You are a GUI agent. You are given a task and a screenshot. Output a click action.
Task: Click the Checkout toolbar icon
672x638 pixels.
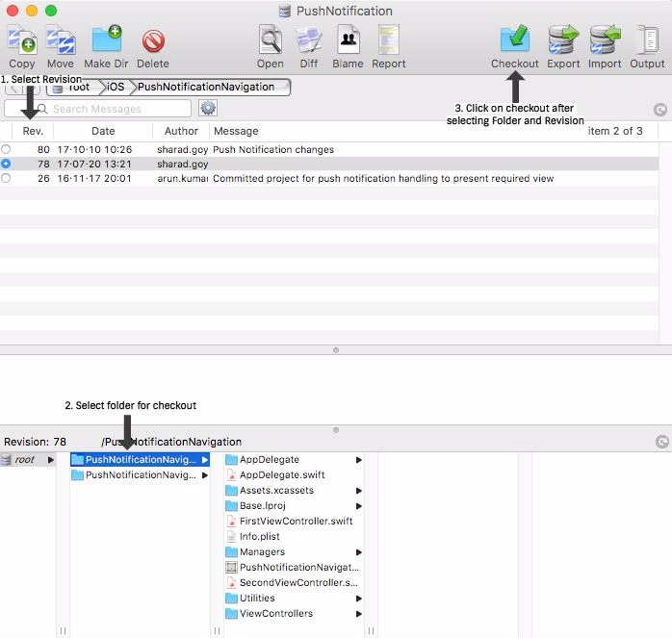(x=514, y=40)
